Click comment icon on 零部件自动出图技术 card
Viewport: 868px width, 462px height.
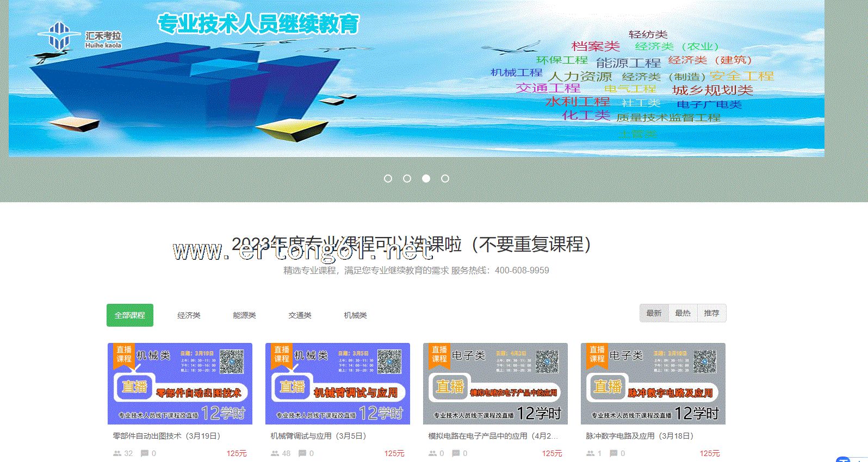(145, 453)
